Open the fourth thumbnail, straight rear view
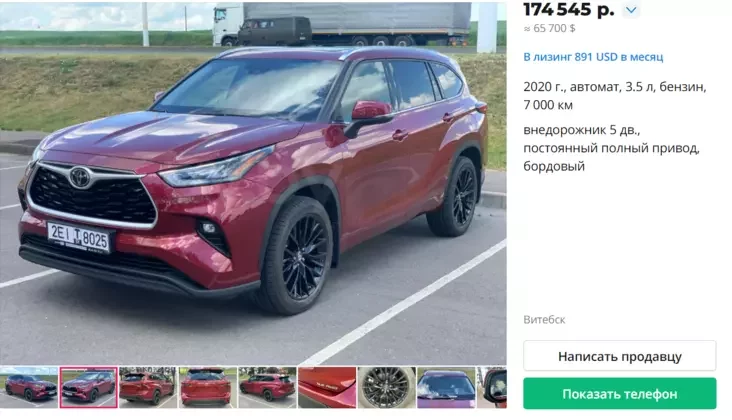 (207, 387)
